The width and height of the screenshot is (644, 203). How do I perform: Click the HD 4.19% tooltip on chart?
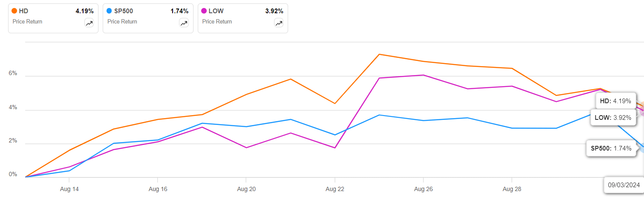(x=613, y=101)
